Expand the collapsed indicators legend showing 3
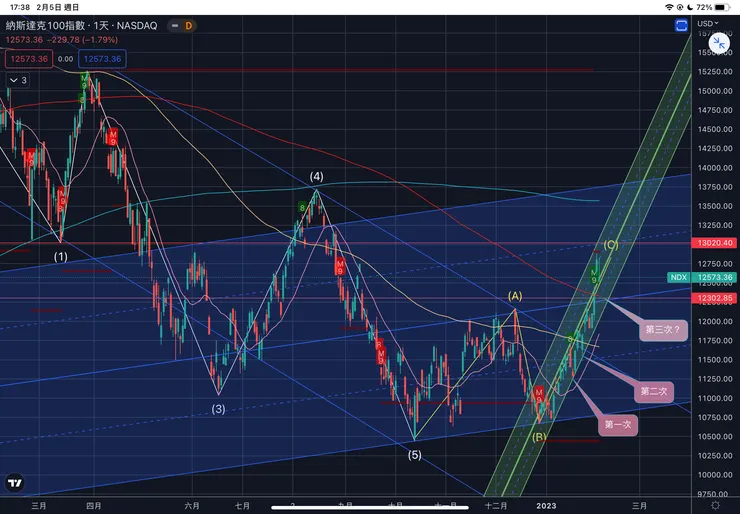 pos(18,80)
